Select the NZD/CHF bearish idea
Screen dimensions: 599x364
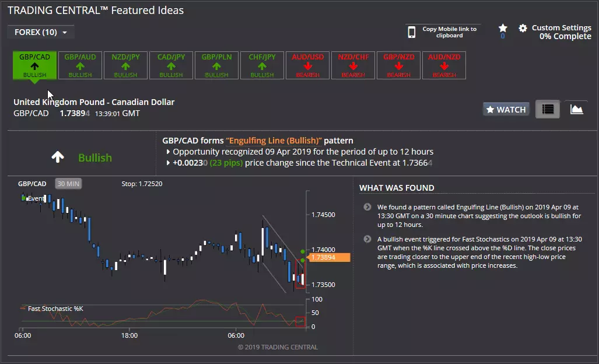(x=353, y=65)
